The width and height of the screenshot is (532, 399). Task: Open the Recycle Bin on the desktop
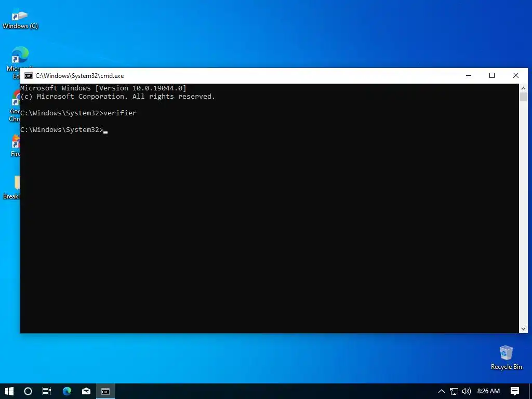coord(506,357)
